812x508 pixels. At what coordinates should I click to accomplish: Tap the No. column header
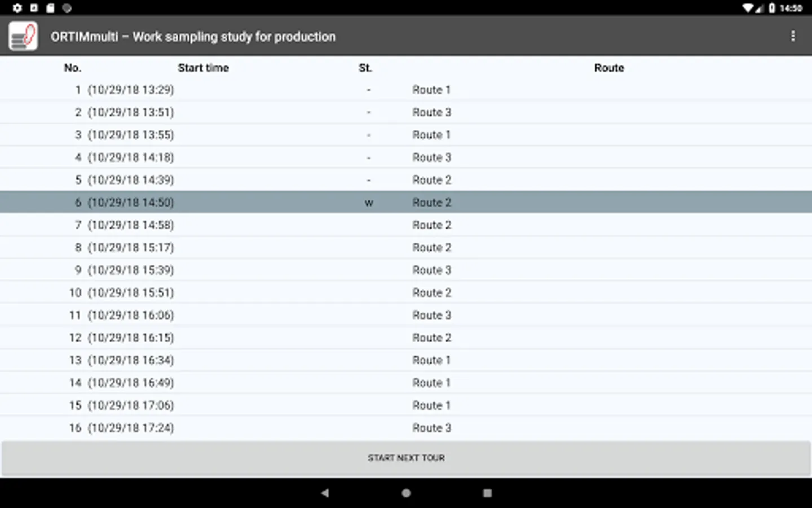[73, 68]
